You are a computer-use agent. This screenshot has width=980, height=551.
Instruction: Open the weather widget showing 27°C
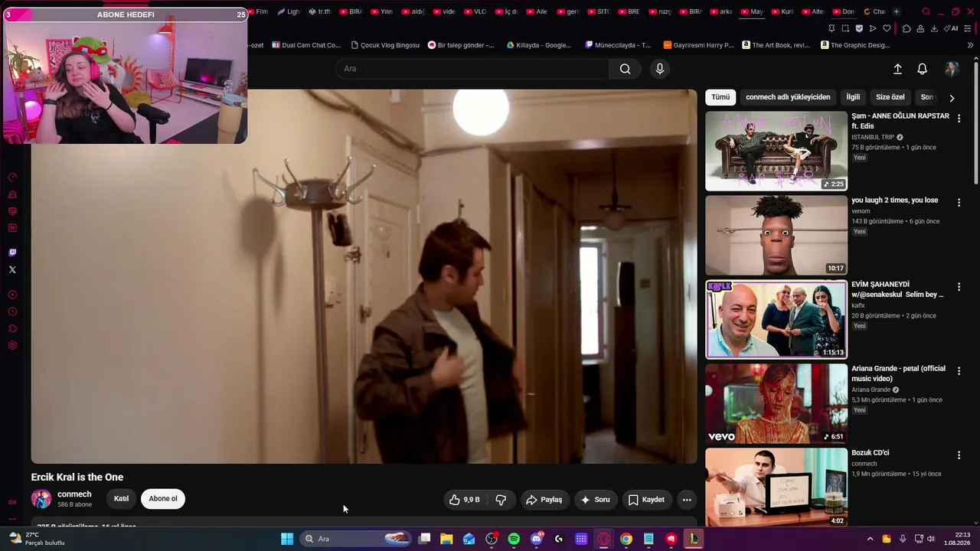point(37,539)
